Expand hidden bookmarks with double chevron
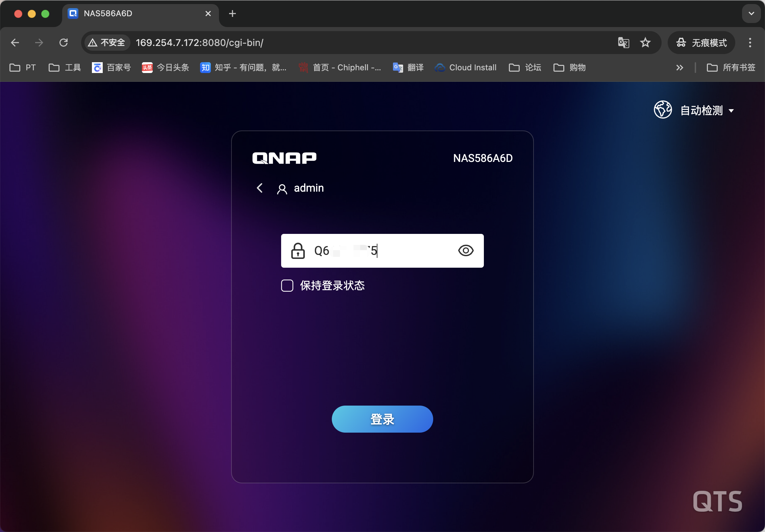This screenshot has height=532, width=765. (680, 68)
